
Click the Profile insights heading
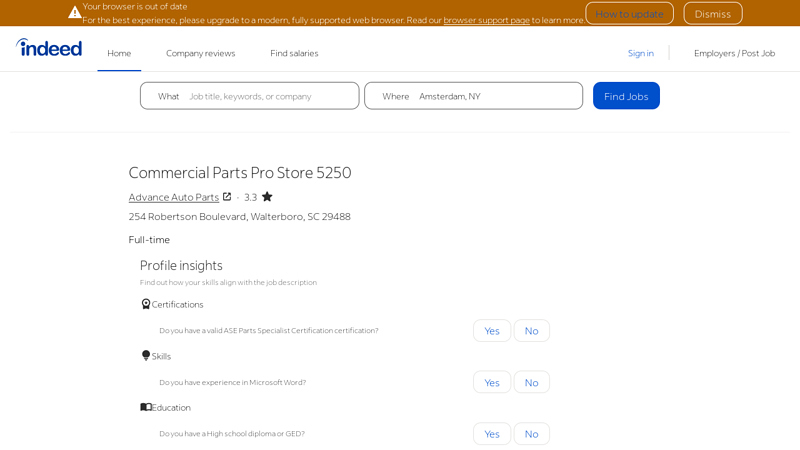pyautogui.click(x=181, y=265)
